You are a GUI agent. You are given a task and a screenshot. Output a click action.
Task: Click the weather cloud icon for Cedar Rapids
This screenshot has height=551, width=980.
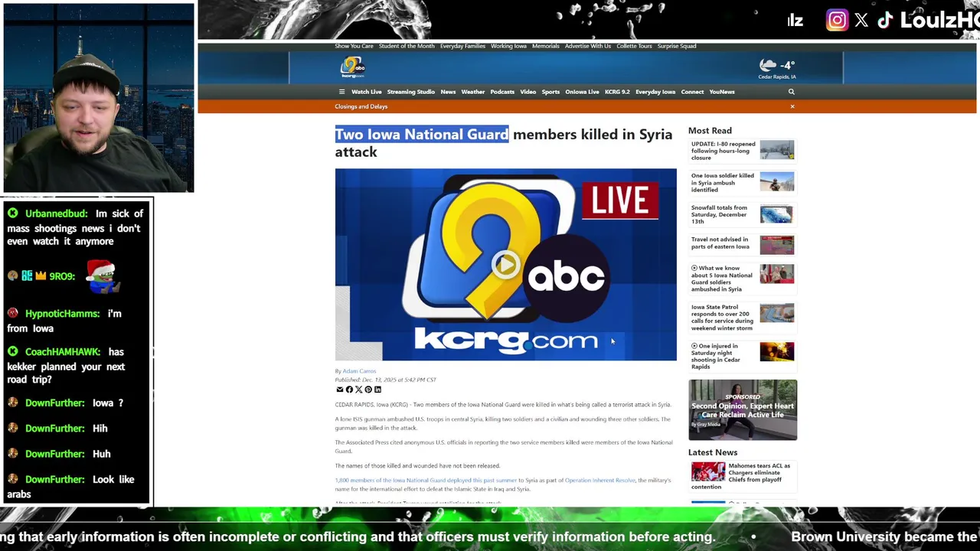[767, 65]
